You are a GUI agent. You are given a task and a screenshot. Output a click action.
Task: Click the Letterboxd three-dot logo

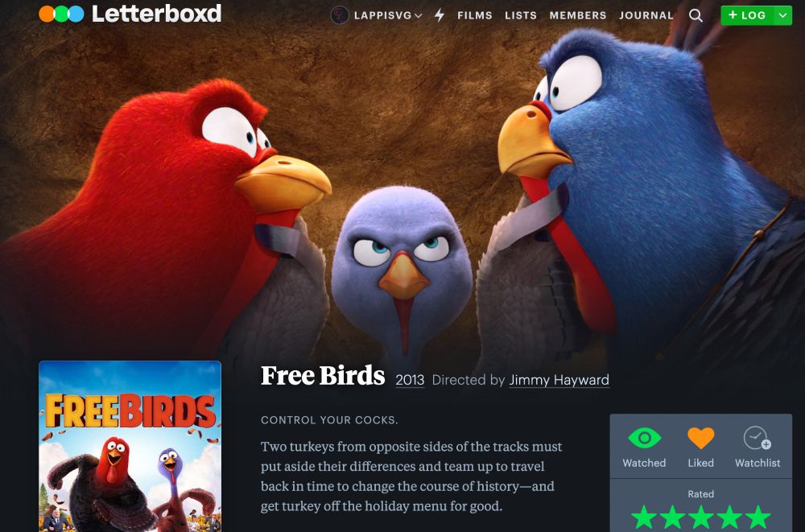click(x=62, y=14)
